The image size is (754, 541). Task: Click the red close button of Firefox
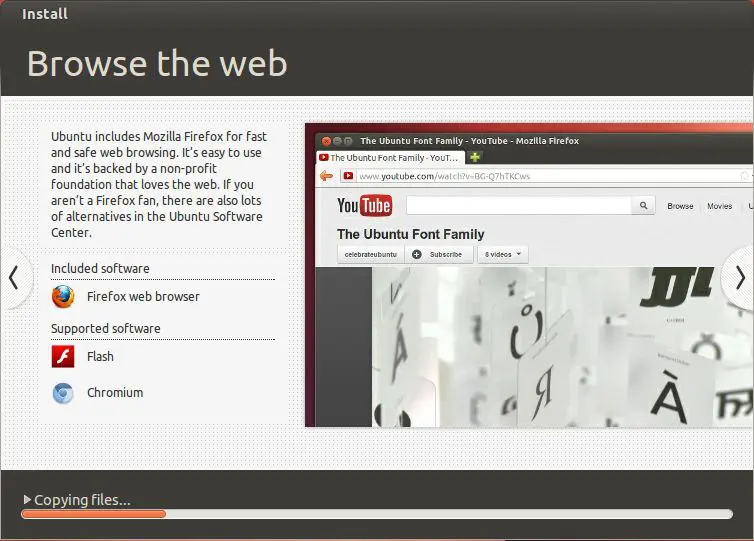[326, 141]
